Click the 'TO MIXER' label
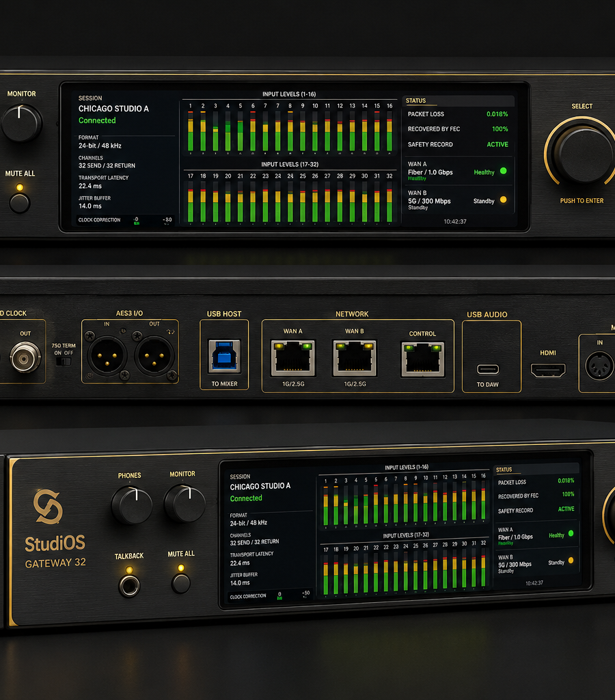Image resolution: width=615 pixels, height=700 pixels. pyautogui.click(x=224, y=383)
